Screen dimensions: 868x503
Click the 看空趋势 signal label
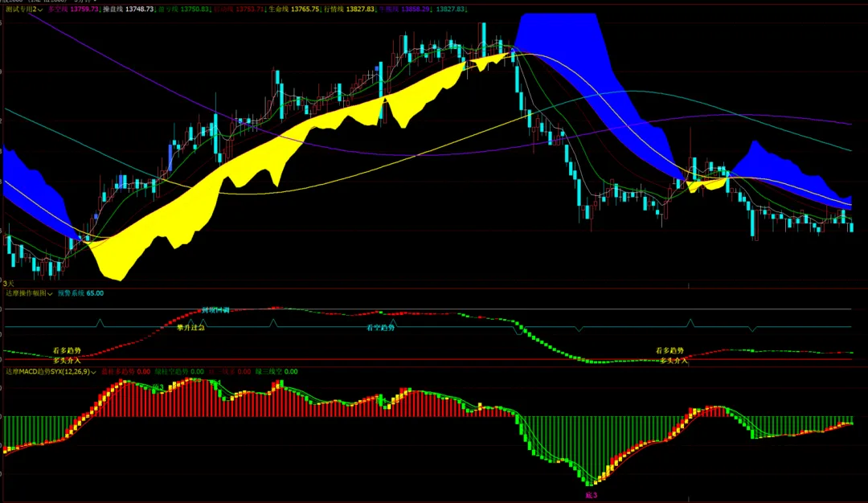point(381,328)
